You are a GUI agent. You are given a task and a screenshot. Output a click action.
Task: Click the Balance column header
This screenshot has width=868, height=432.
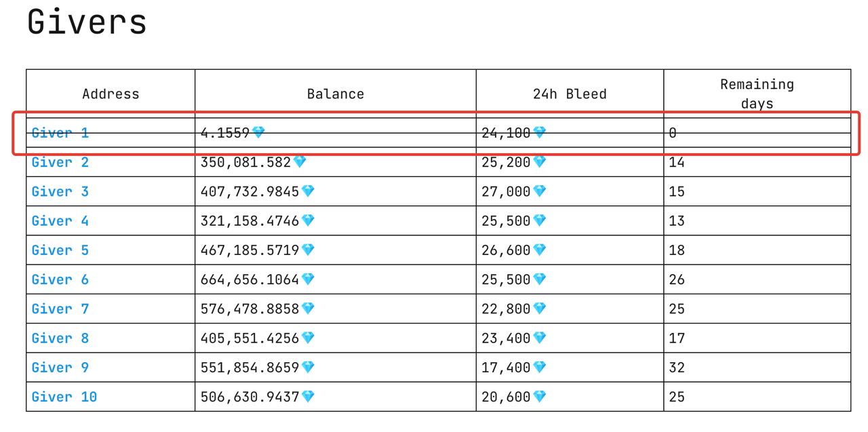pos(335,94)
